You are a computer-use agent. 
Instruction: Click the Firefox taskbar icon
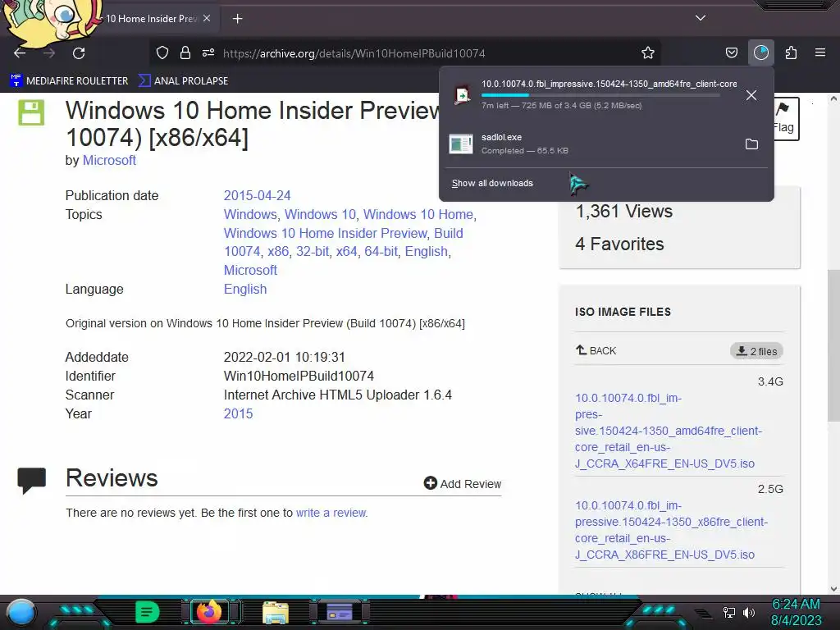(209, 612)
